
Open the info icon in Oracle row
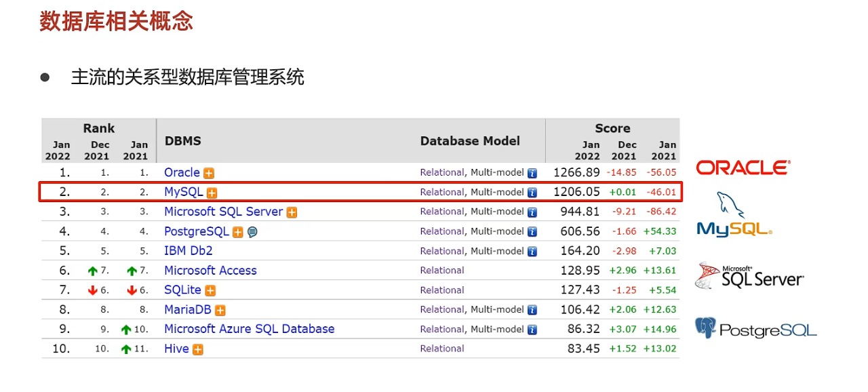532,173
